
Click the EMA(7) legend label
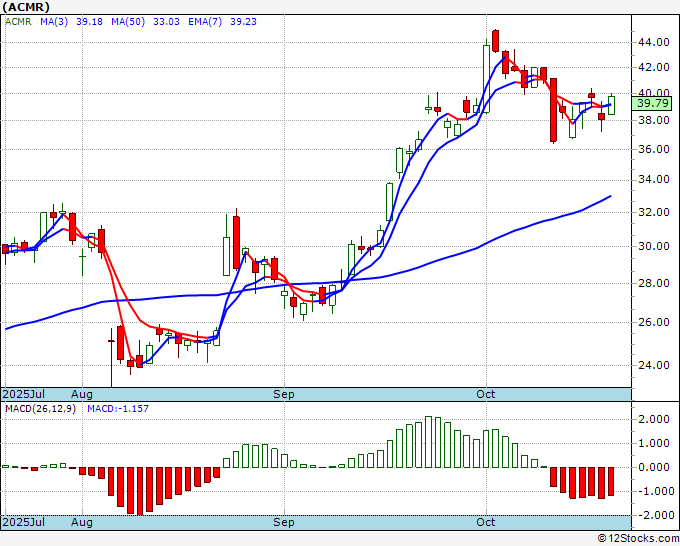coord(205,22)
